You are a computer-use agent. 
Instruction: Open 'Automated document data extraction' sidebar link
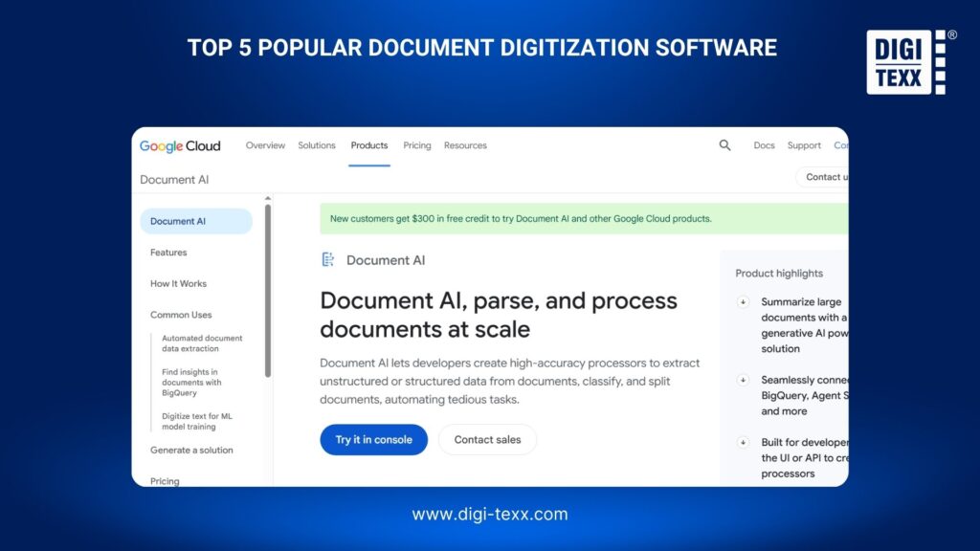(202, 343)
